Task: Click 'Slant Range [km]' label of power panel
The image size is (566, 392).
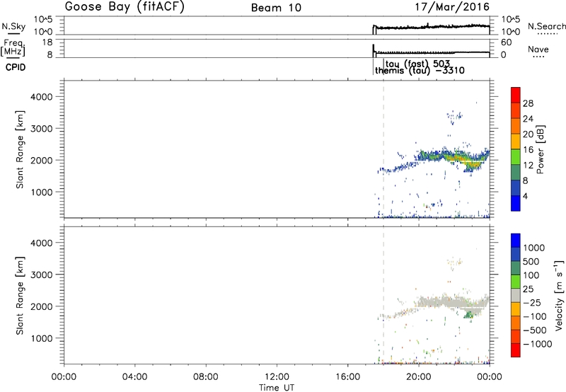Action: point(20,149)
